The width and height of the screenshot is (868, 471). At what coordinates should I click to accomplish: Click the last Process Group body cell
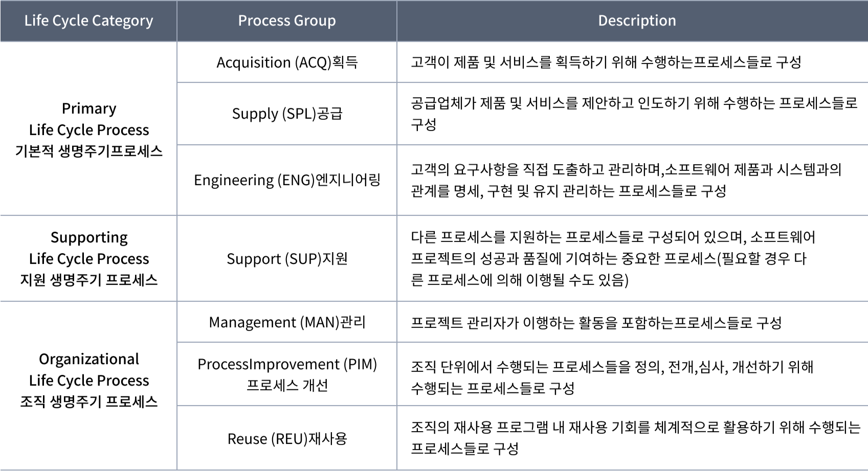(287, 437)
